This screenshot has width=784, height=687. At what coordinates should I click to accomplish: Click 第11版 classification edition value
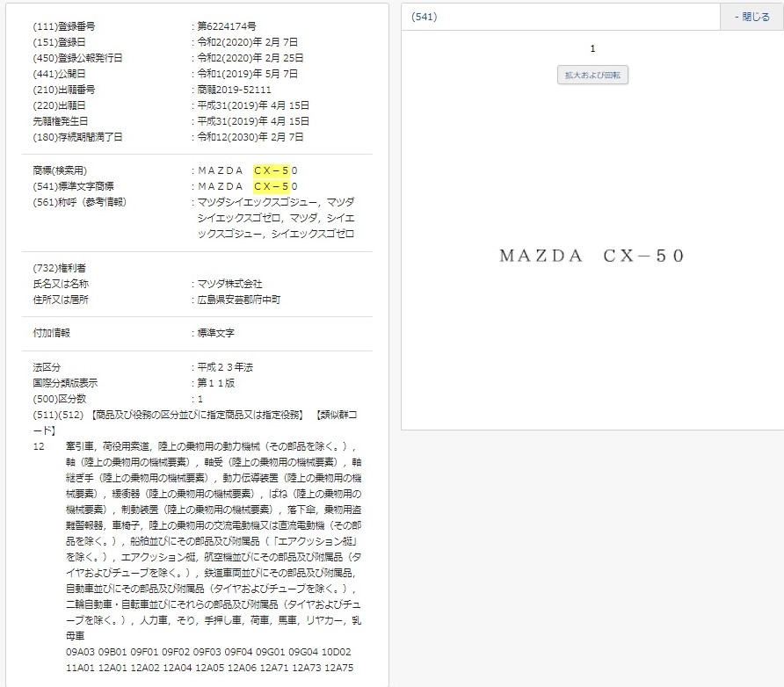(216, 383)
